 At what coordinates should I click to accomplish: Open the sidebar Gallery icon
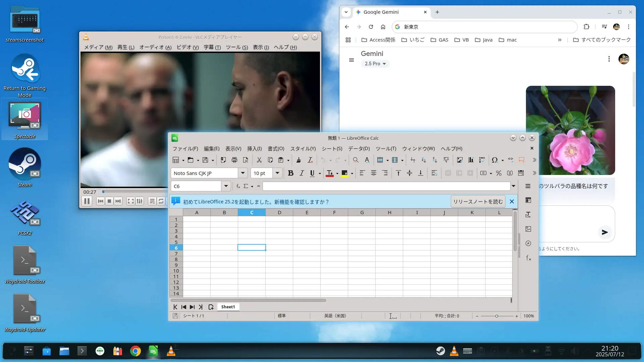528,229
